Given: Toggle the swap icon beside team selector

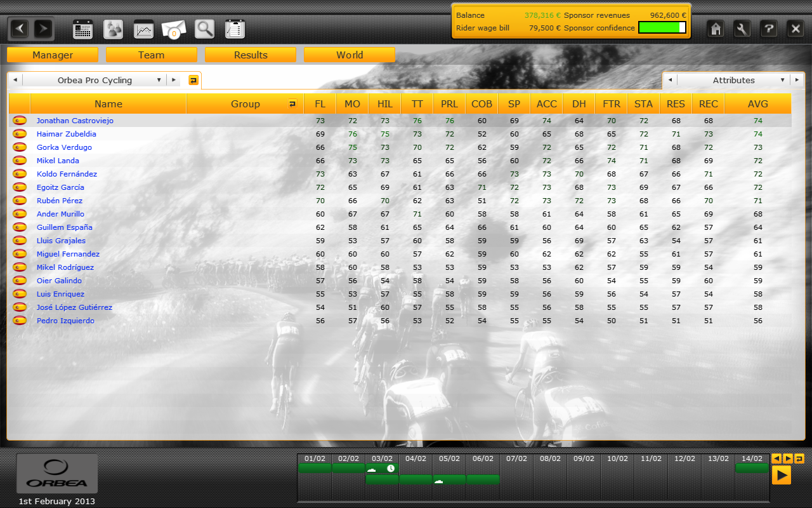Looking at the screenshot, I should pyautogui.click(x=193, y=80).
